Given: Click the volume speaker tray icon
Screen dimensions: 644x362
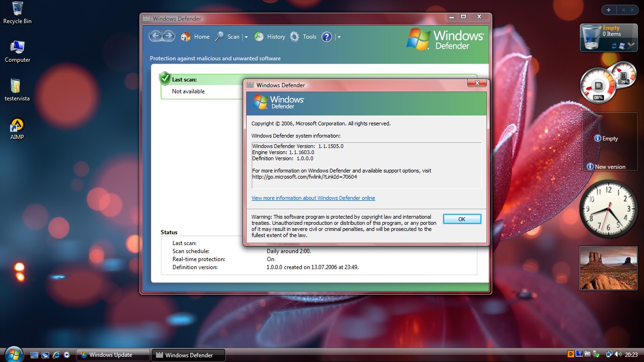Looking at the screenshot, I should 617,354.
